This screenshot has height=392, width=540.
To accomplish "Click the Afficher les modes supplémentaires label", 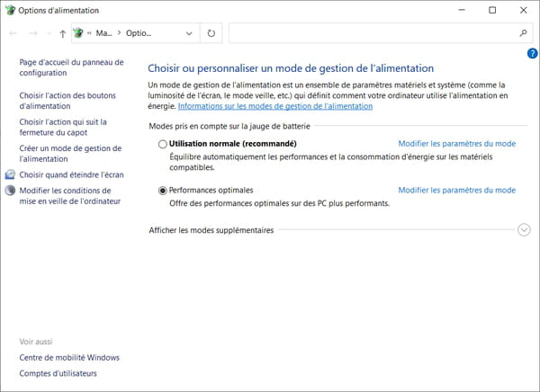I will click(211, 230).
